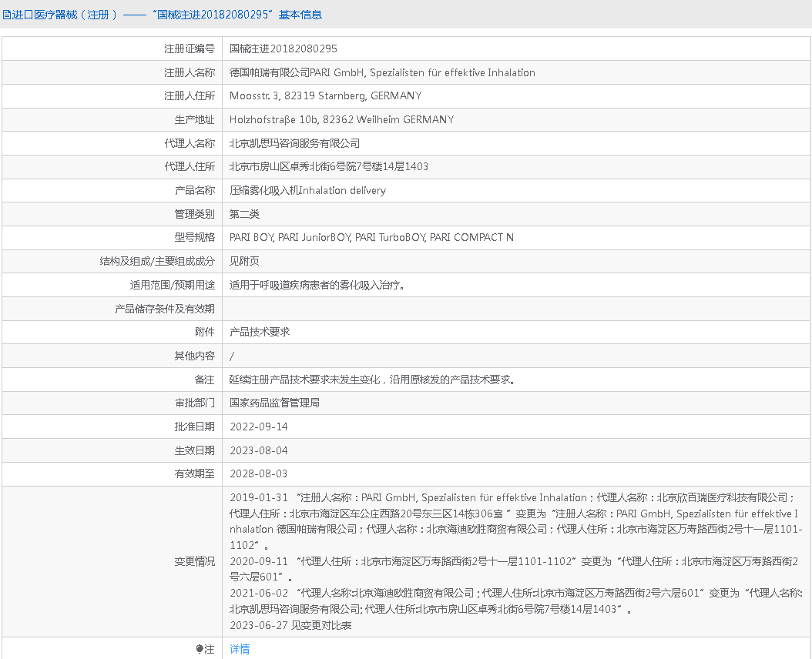Click the 批准日期 field label
The width and height of the screenshot is (812, 659).
(195, 427)
